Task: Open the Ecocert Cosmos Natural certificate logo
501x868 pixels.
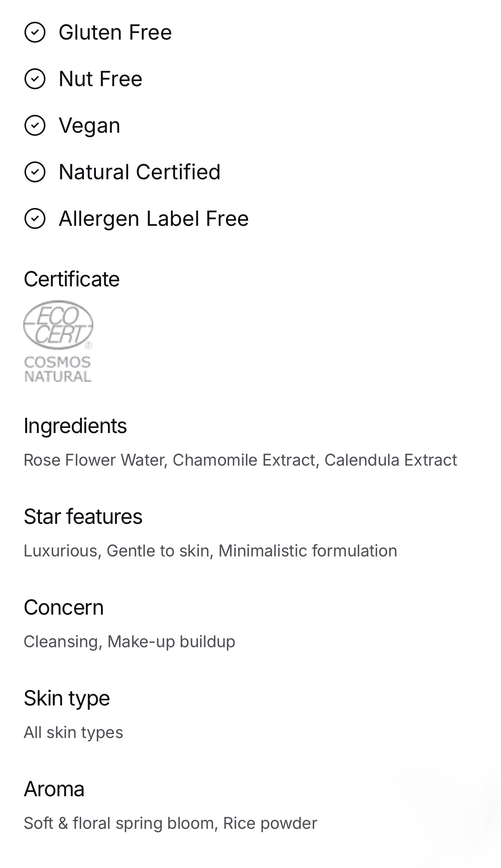Action: [x=58, y=341]
